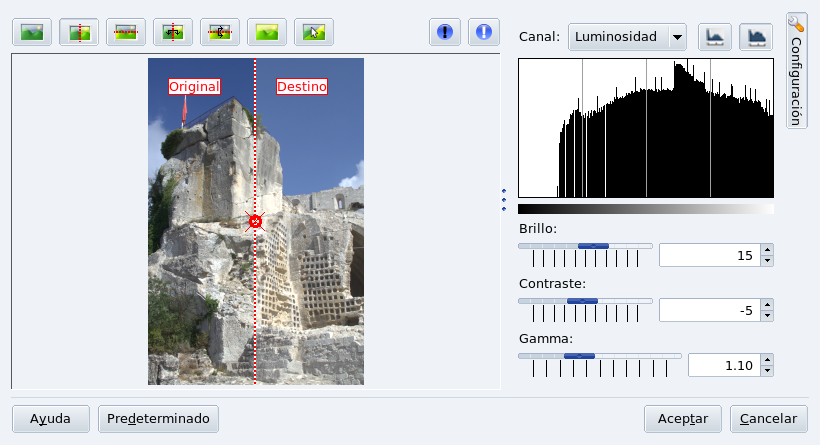Select horizontal split preview mode
This screenshot has height=445, width=820.
[126, 32]
